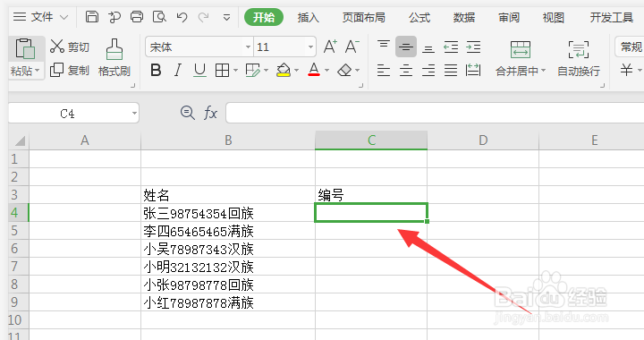The image size is (644, 340).
Task: Toggle italic formatting
Action: 177,70
